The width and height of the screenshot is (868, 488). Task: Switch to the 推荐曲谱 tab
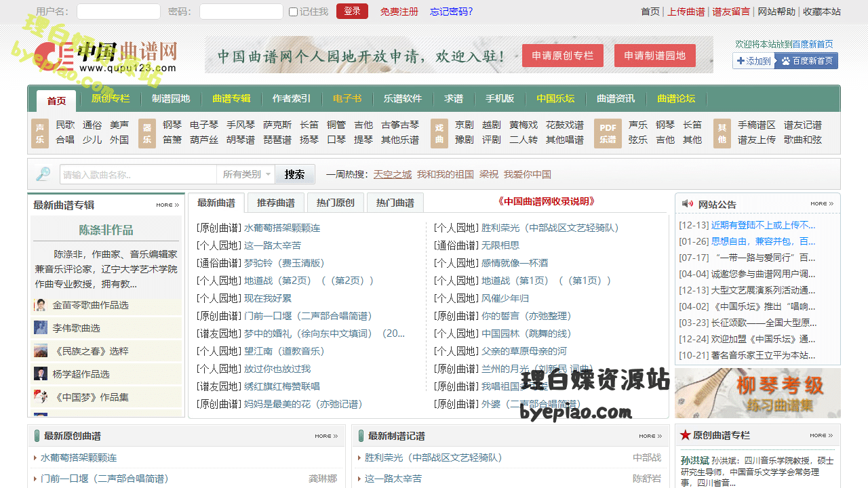click(x=275, y=203)
